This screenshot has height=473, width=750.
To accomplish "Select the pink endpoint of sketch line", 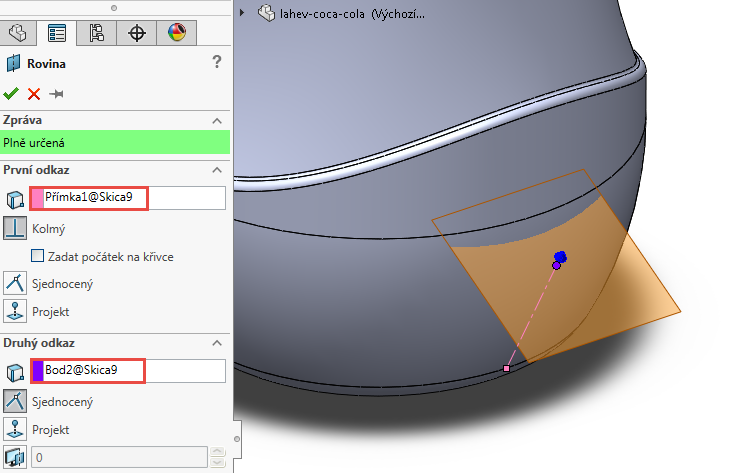I will click(507, 368).
